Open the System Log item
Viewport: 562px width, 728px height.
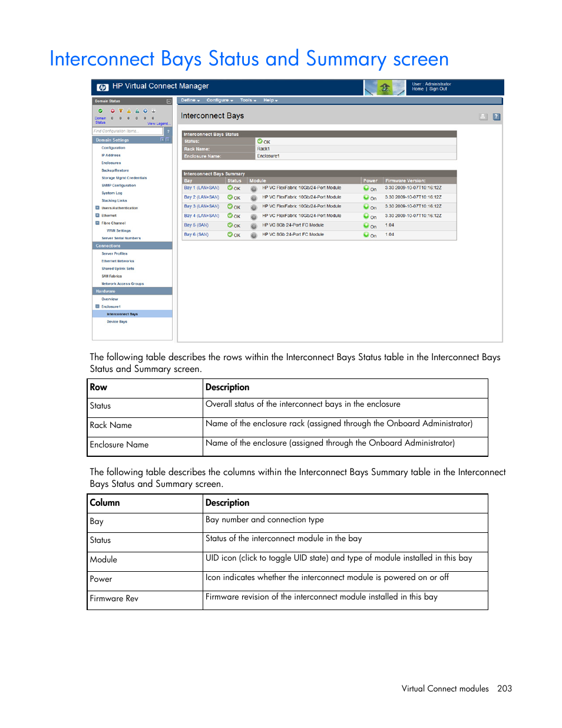tap(112, 193)
